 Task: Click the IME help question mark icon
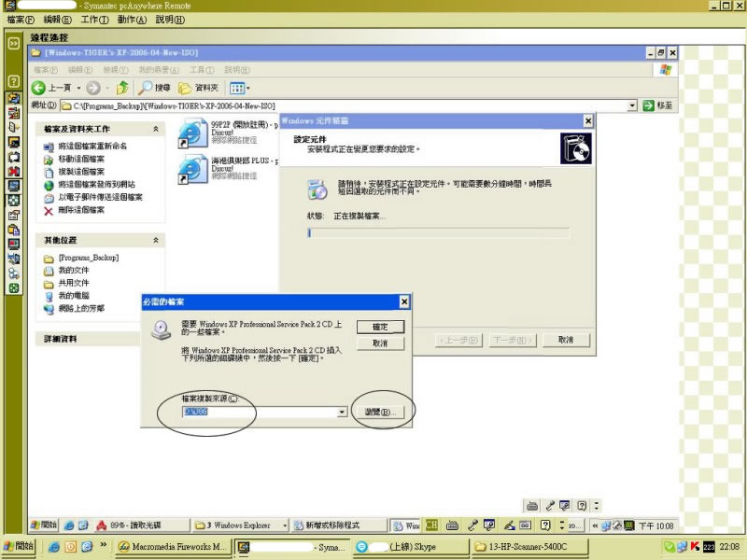pyautogui.click(x=545, y=525)
